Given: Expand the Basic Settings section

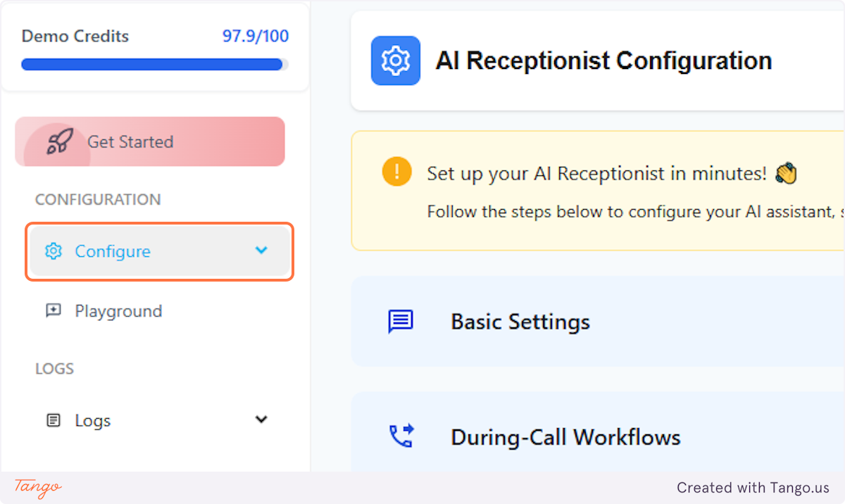Looking at the screenshot, I should tap(598, 322).
